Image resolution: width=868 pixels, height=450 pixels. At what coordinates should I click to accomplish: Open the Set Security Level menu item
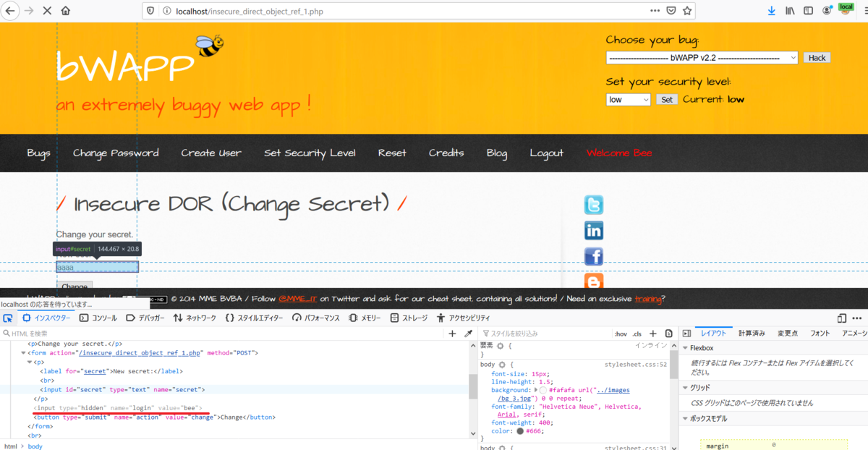point(310,153)
